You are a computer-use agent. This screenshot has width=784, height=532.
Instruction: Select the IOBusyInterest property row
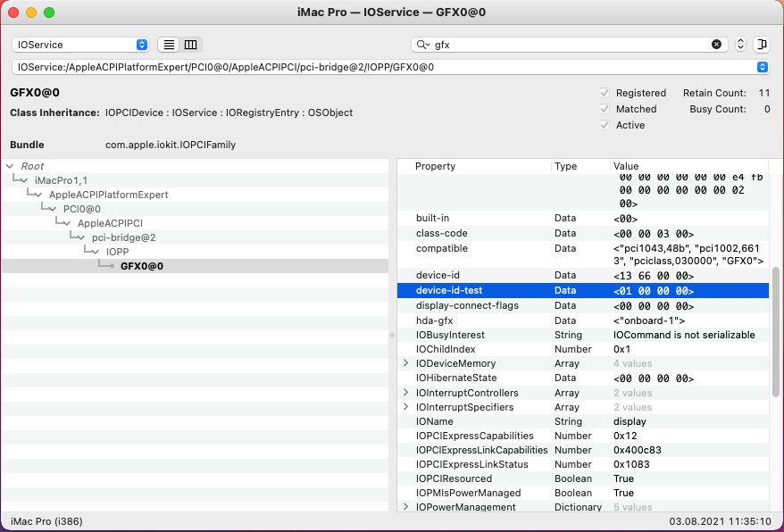click(583, 335)
